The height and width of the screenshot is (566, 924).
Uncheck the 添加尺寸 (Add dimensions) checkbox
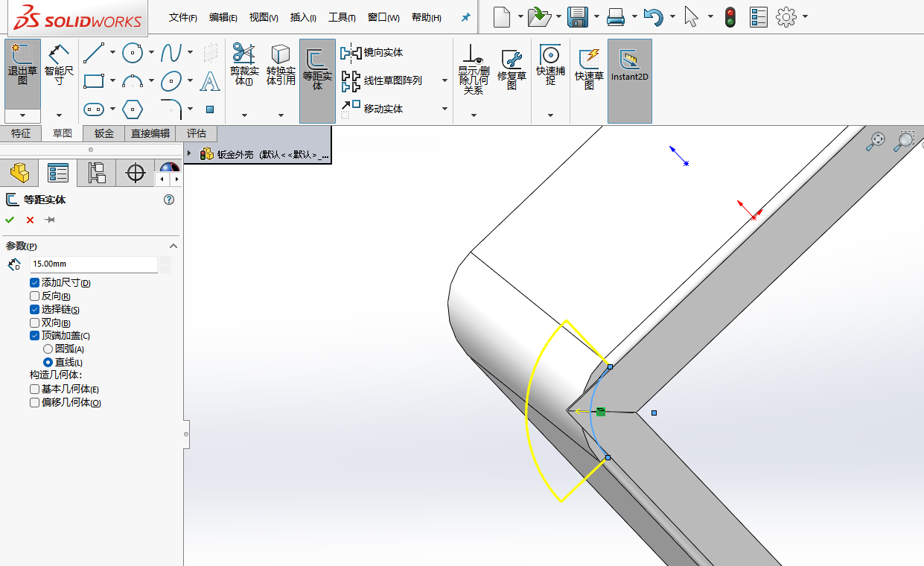34,283
